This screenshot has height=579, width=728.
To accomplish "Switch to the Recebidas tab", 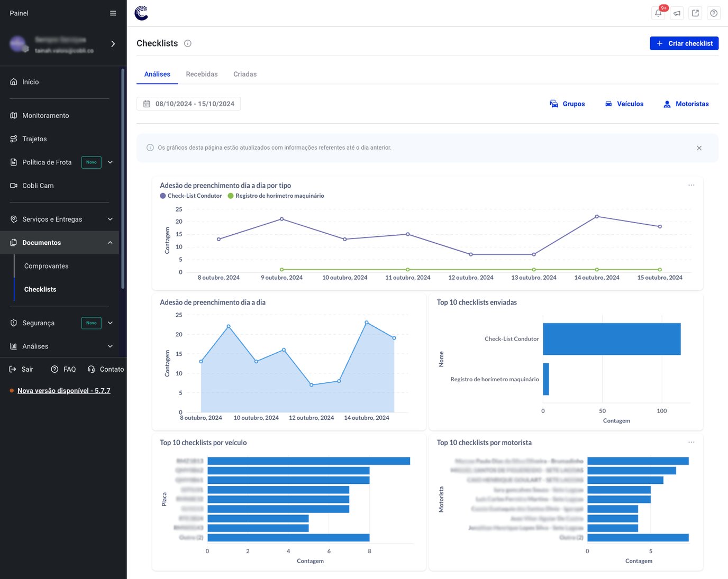I will [x=202, y=74].
